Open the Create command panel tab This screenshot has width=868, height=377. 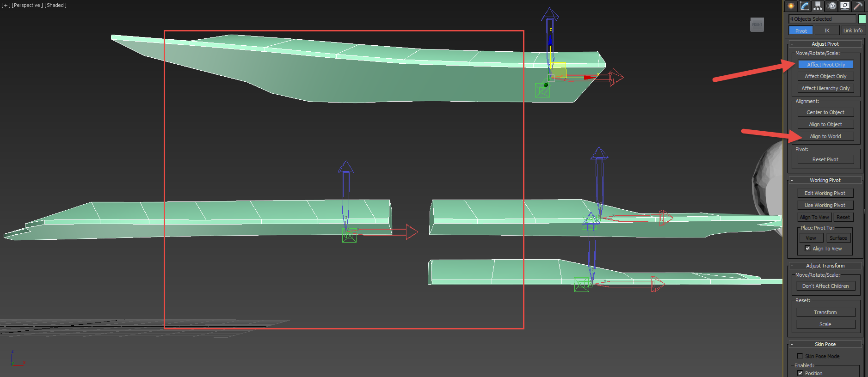click(791, 6)
